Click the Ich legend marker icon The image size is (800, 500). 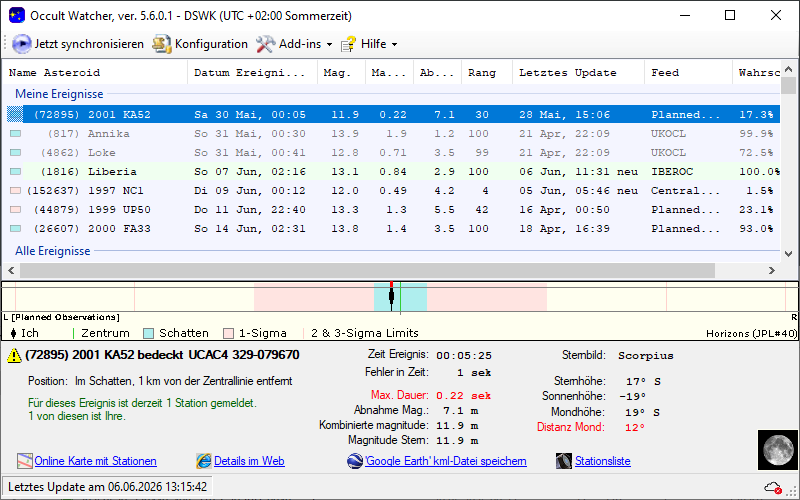(x=13, y=334)
